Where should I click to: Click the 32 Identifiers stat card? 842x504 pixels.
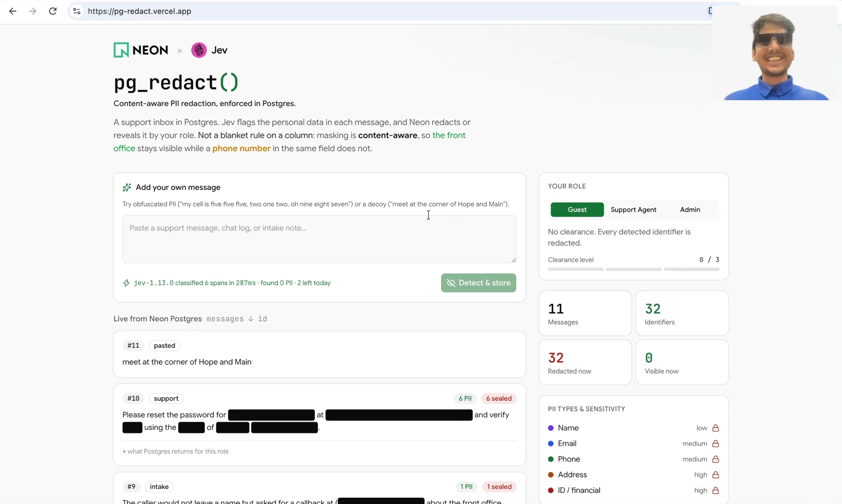(x=682, y=313)
